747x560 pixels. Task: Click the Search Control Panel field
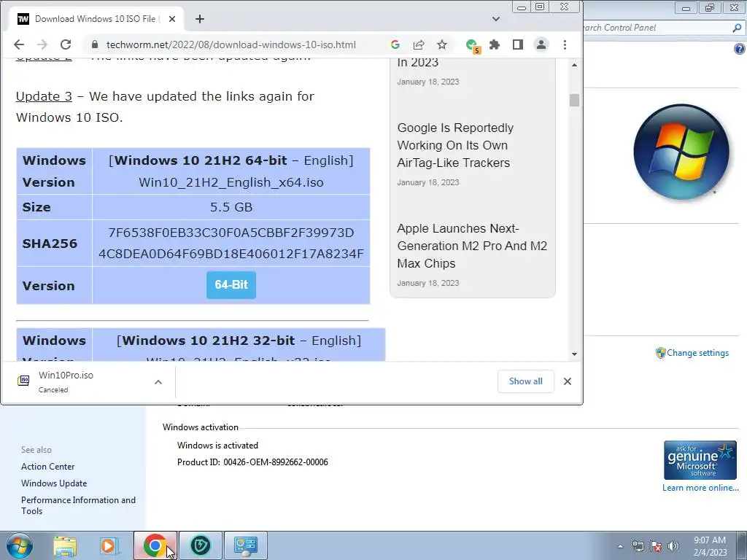657,28
